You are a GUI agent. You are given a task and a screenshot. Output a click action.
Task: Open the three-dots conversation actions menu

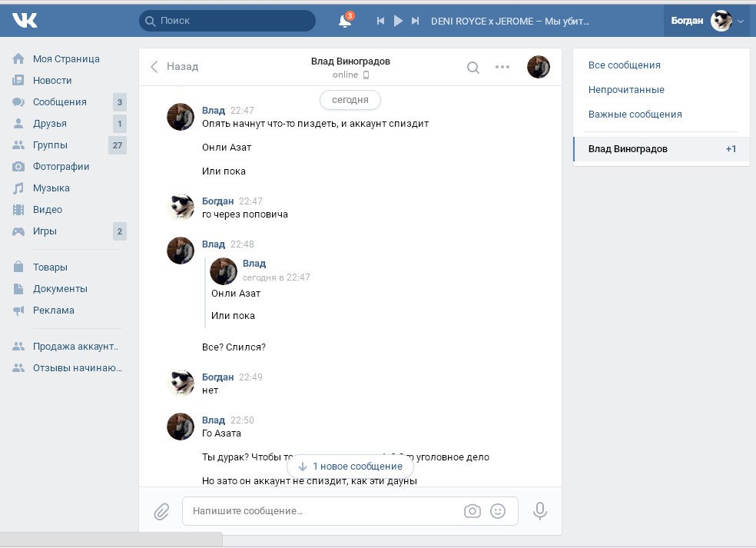(502, 68)
